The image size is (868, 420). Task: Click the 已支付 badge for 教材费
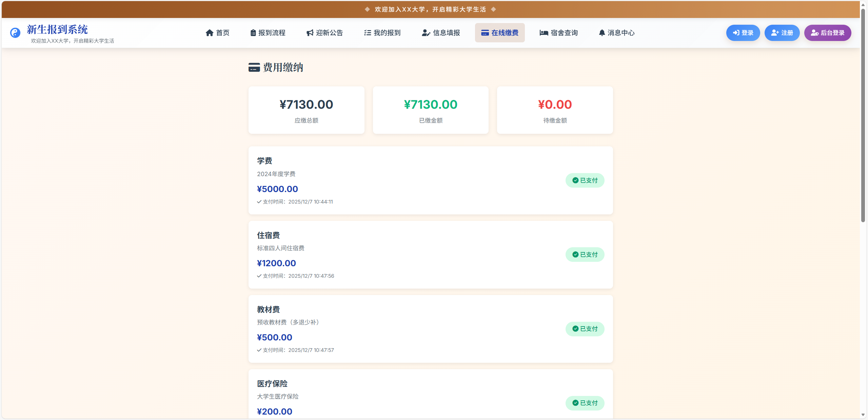pos(585,329)
